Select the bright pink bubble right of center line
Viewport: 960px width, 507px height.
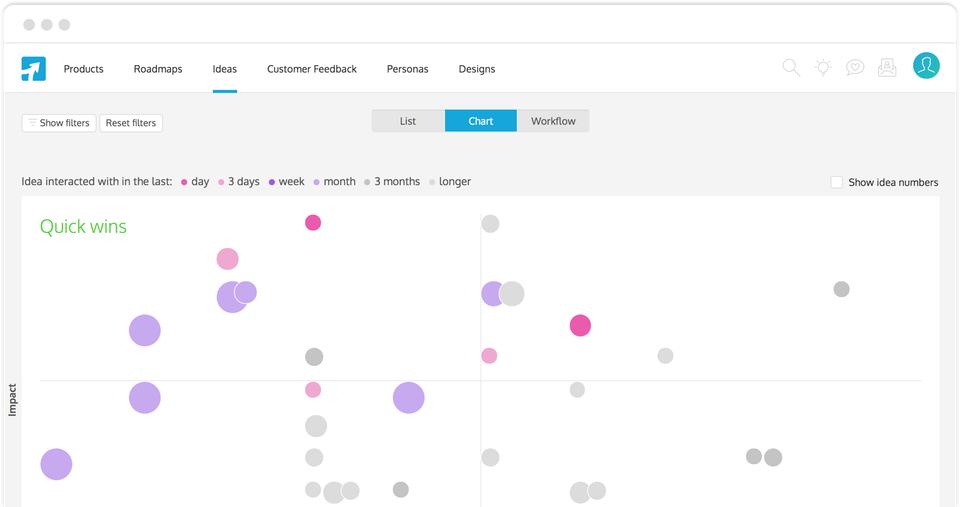580,326
